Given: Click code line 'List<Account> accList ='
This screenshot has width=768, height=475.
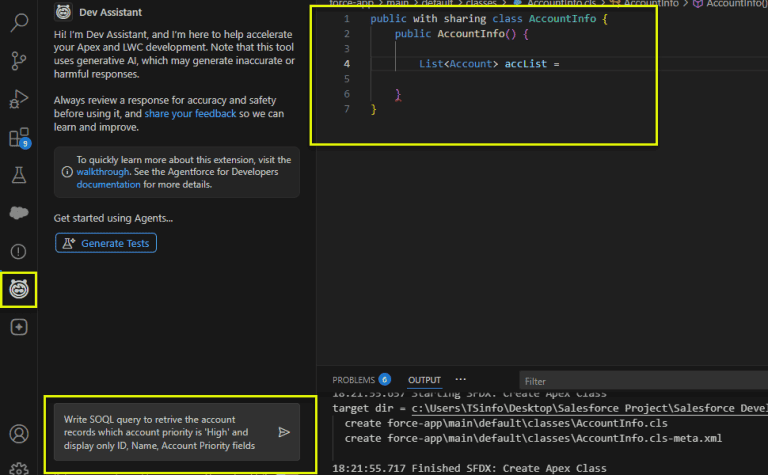Looking at the screenshot, I should coord(489,64).
